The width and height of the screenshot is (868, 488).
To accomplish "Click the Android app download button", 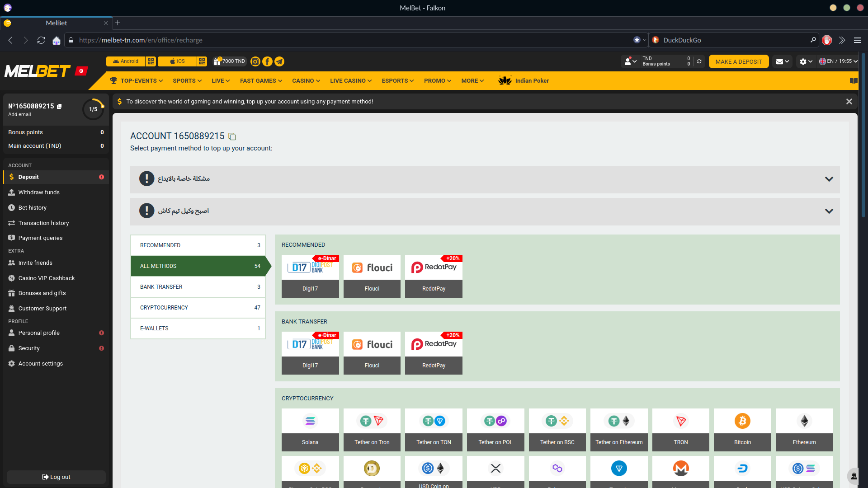I will (x=126, y=61).
